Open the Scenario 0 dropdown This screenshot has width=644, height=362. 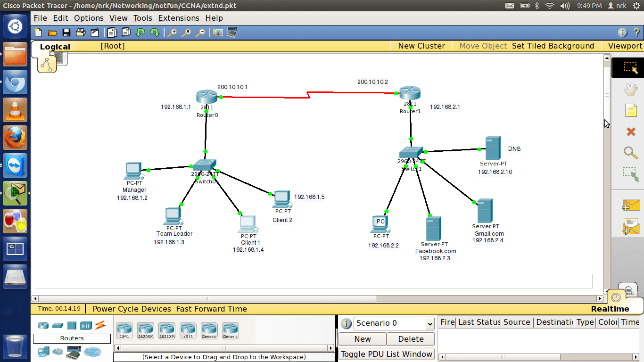tap(429, 323)
